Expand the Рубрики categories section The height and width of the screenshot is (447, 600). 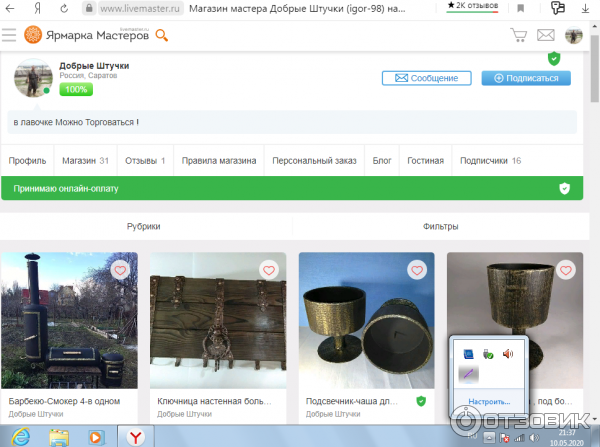(143, 227)
